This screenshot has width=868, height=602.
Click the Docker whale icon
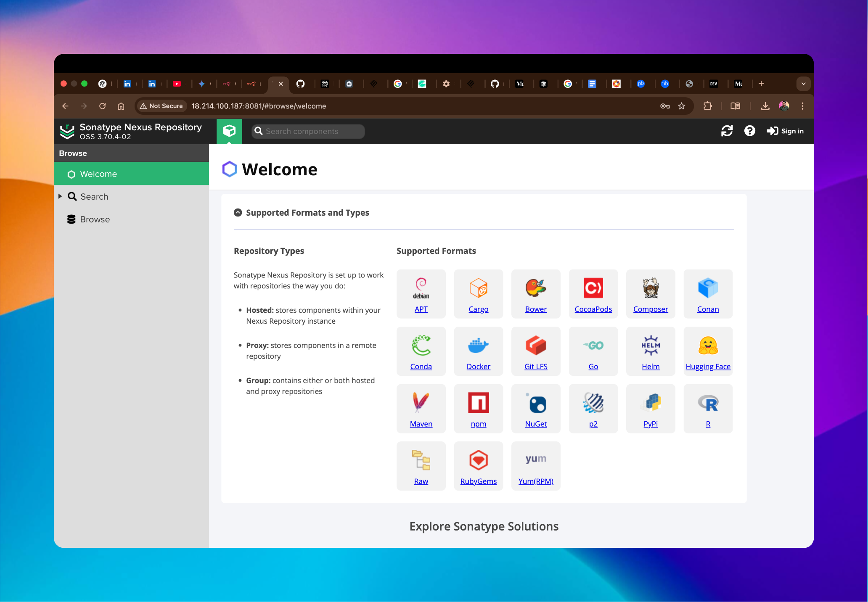[479, 345]
